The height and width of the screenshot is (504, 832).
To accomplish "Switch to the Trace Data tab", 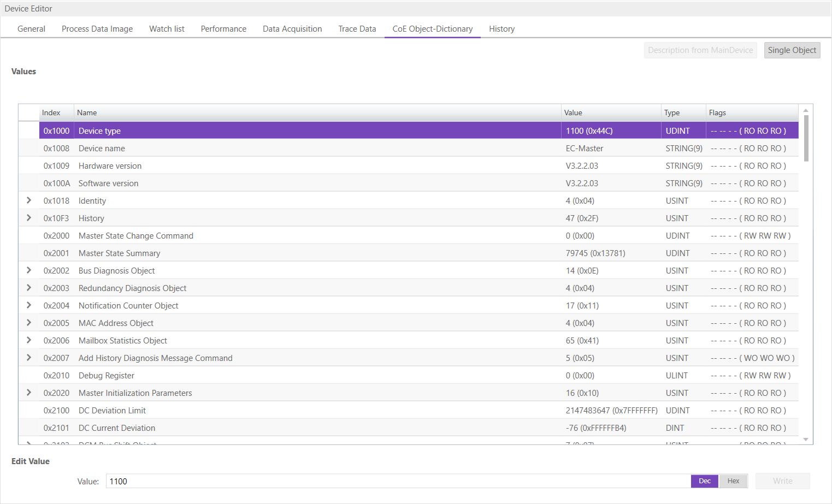I will pos(357,29).
